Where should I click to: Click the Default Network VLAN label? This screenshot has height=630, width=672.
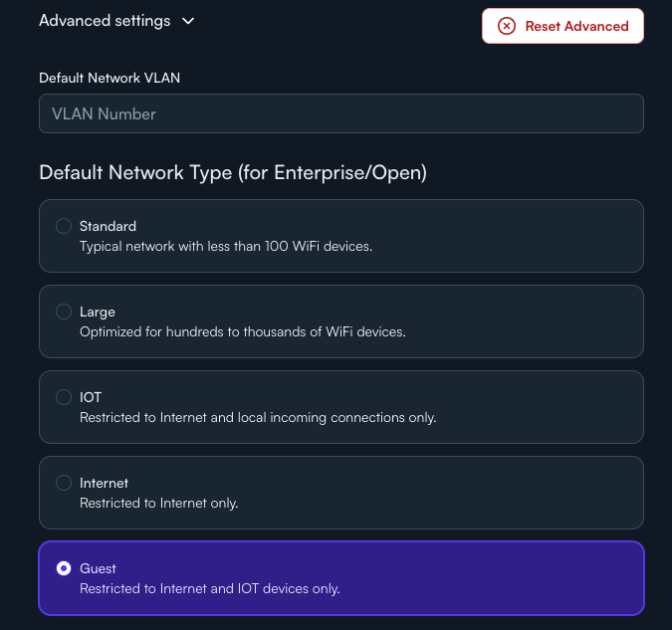pos(110,78)
